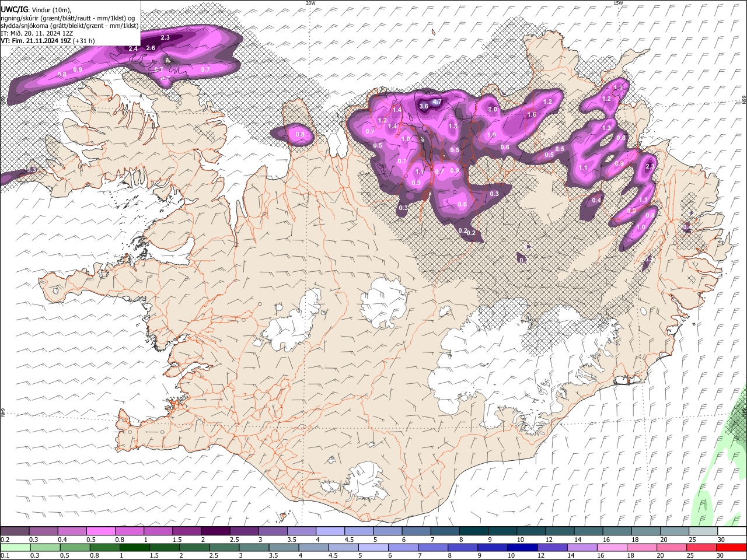Click the snow legend swatch starting at 4

click(x=330, y=531)
